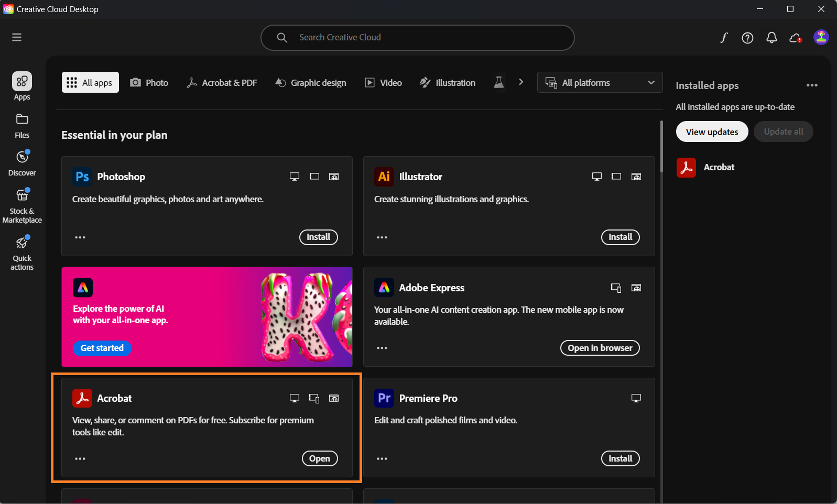Select the All apps tab
This screenshot has height=504, width=837.
[x=90, y=82]
